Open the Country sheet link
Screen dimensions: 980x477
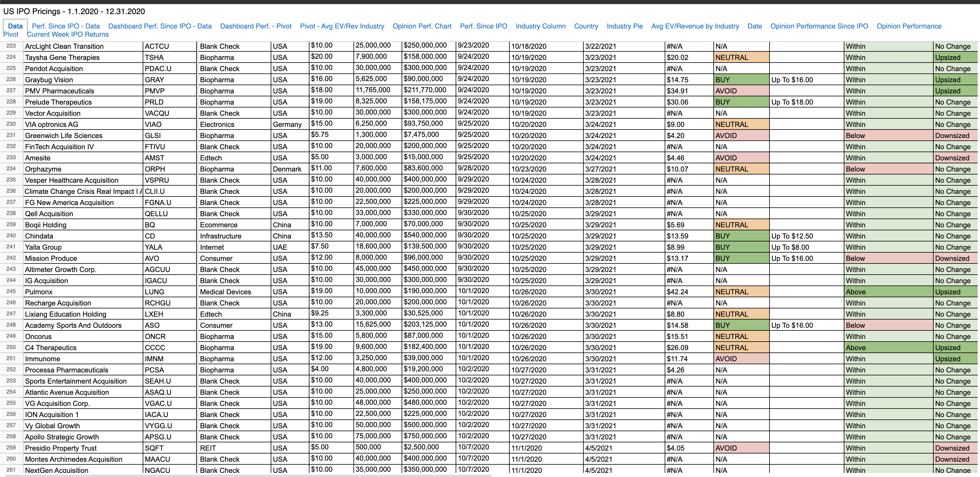coord(586,26)
